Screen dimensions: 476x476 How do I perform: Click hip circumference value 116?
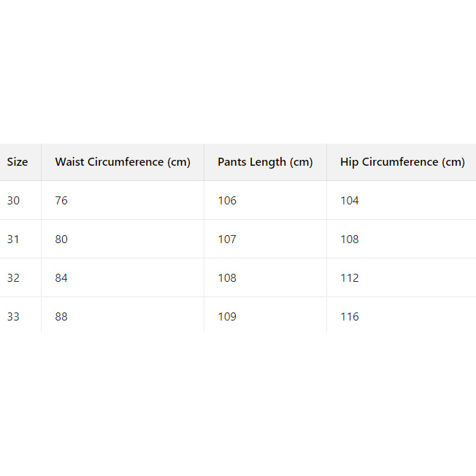point(350,317)
